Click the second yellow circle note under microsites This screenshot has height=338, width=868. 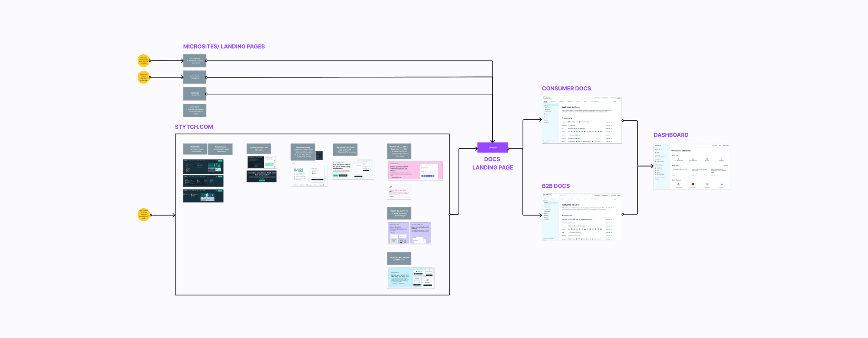coord(144,77)
